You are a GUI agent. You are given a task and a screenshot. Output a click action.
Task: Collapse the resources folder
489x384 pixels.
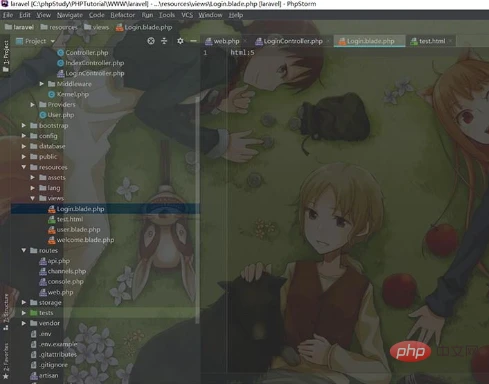(x=24, y=167)
